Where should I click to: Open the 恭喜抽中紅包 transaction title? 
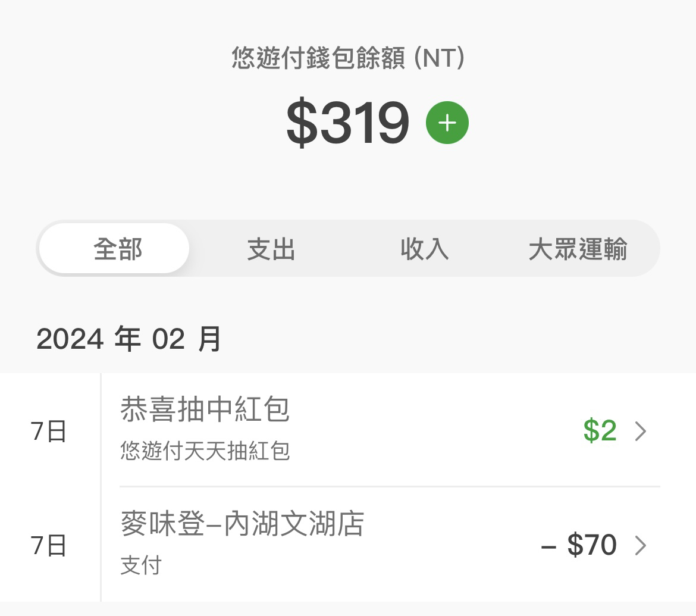205,409
